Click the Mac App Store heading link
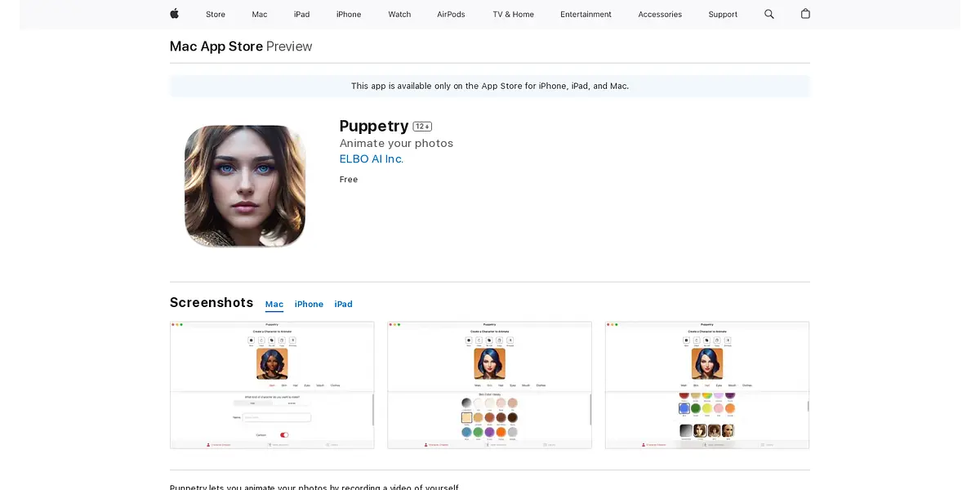980x490 pixels. coord(216,47)
